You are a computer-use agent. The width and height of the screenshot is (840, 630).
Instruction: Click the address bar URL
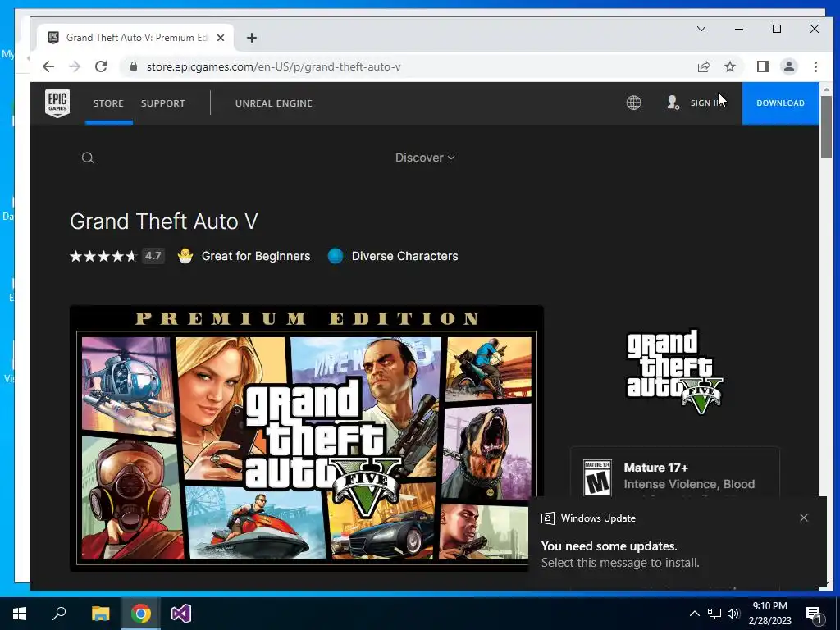tap(274, 66)
